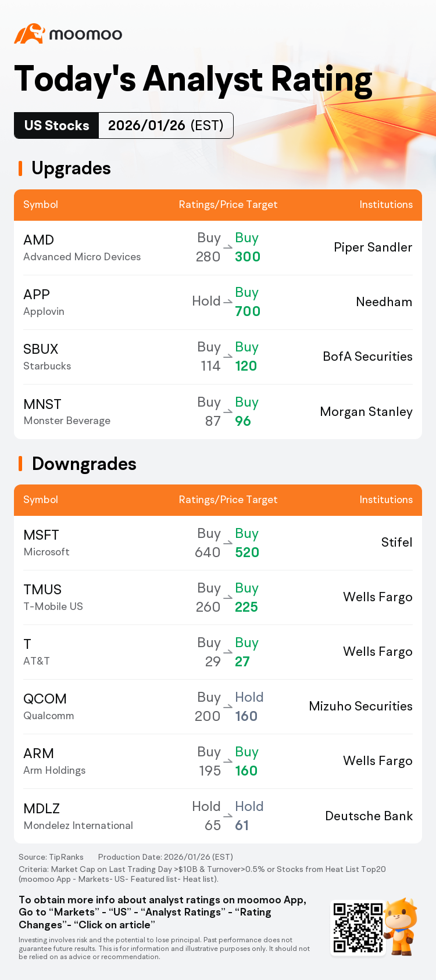Image resolution: width=436 pixels, height=980 pixels.
Task: Click the Symbol header in Upgrades table
Action: (x=41, y=204)
